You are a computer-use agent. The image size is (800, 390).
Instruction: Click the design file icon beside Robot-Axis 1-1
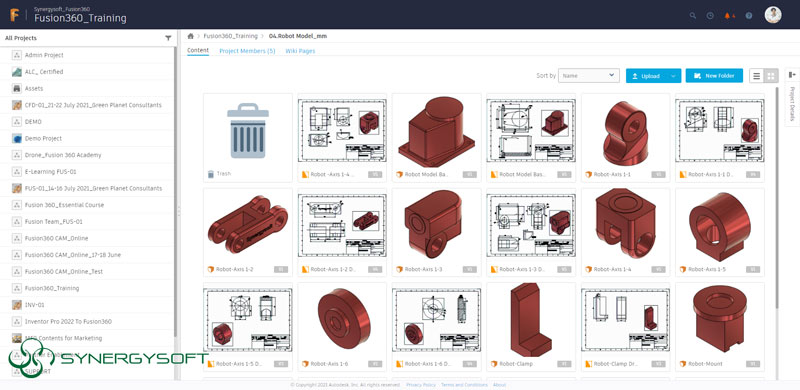588,175
